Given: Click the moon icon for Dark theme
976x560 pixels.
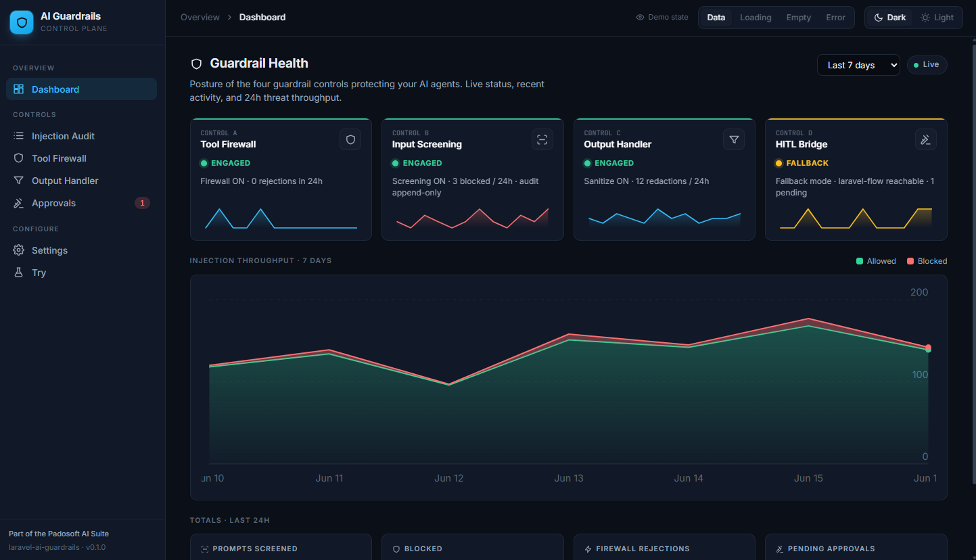Looking at the screenshot, I should tap(879, 18).
